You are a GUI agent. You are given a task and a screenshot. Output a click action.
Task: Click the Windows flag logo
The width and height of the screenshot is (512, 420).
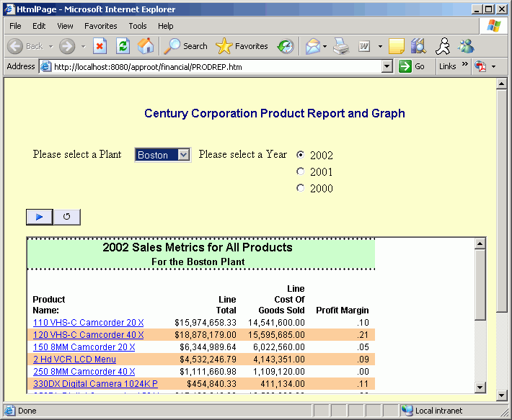pyautogui.click(x=494, y=26)
